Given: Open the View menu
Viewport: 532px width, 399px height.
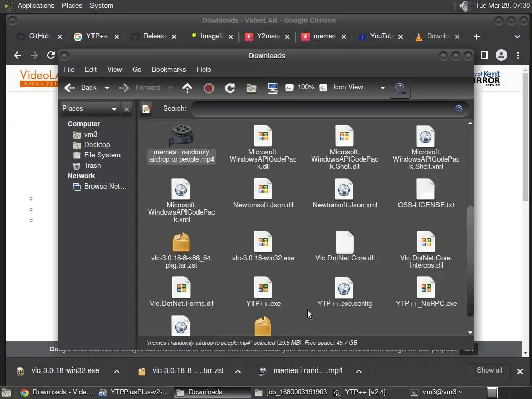Looking at the screenshot, I should (x=114, y=69).
